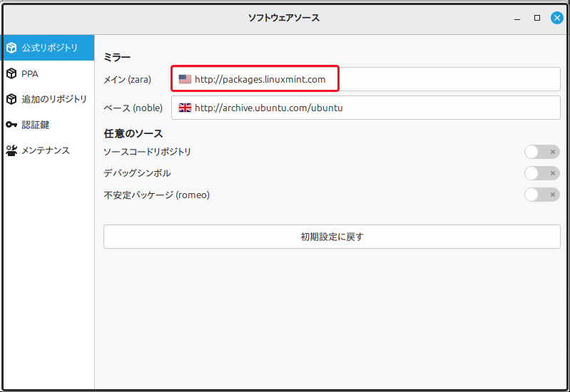This screenshot has height=392, width=570.
Task: Click the ミラー heading
Action: point(117,57)
